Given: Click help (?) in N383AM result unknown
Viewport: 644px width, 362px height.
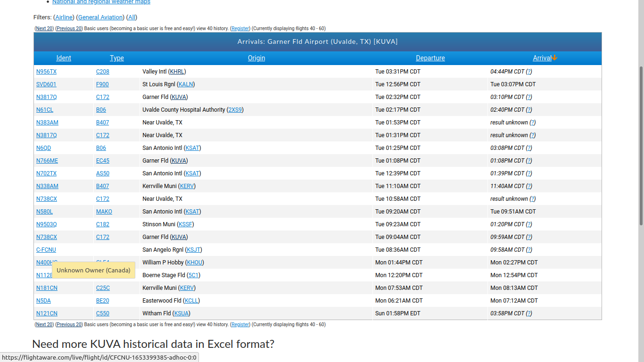Looking at the screenshot, I should [x=532, y=123].
